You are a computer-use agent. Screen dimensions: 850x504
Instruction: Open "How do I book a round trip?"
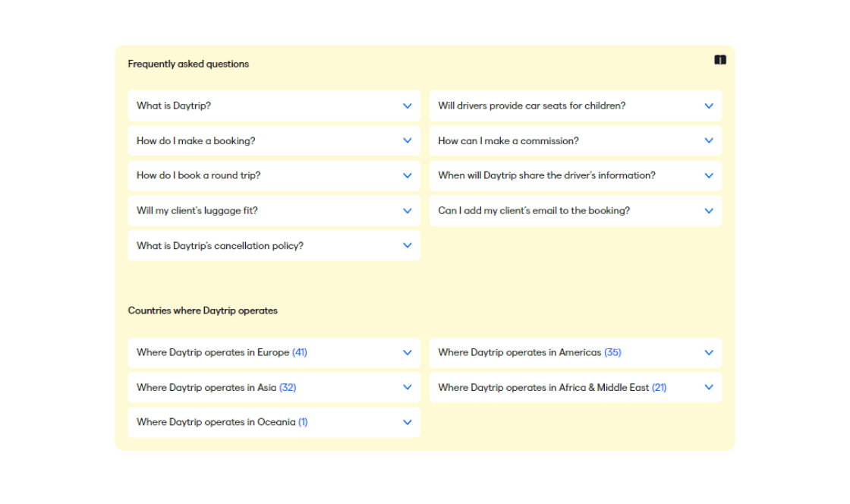click(274, 175)
